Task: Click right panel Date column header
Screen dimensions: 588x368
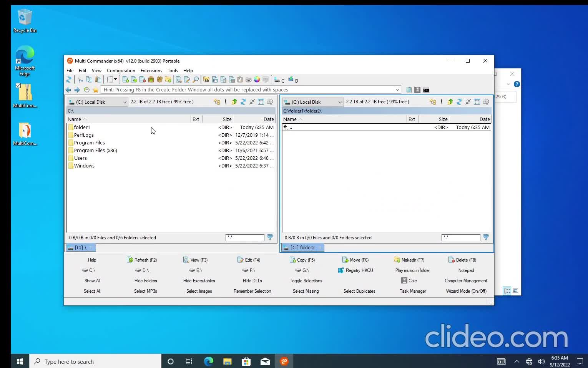Action: click(x=470, y=119)
